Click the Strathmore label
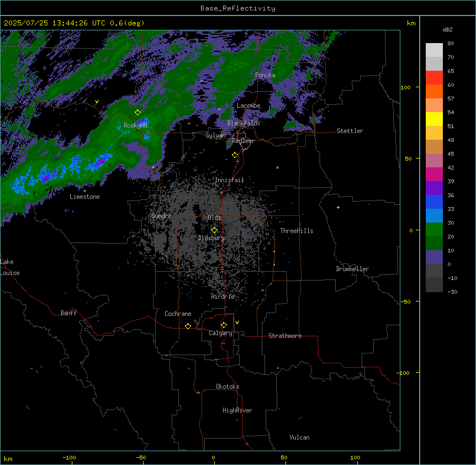The height and width of the screenshot is (465, 476). [x=285, y=336]
